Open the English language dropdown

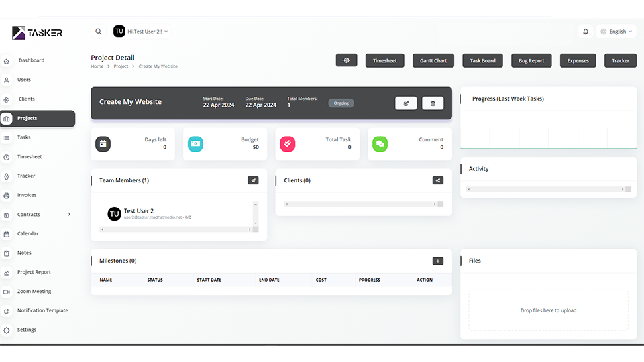click(617, 32)
